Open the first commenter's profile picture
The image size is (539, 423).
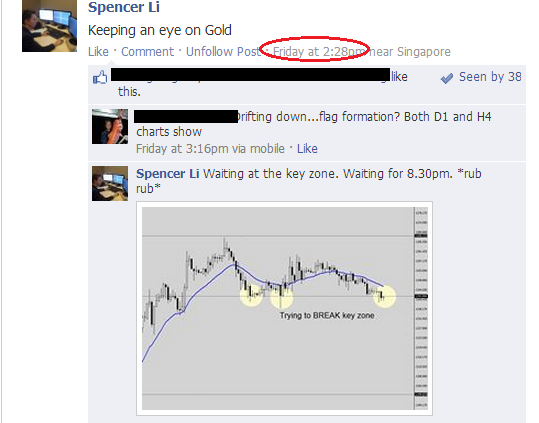[110, 126]
